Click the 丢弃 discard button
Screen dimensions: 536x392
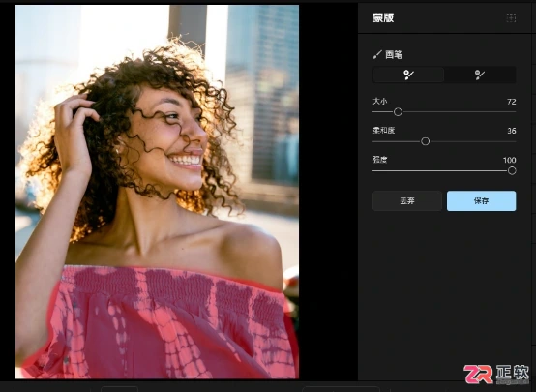(407, 200)
